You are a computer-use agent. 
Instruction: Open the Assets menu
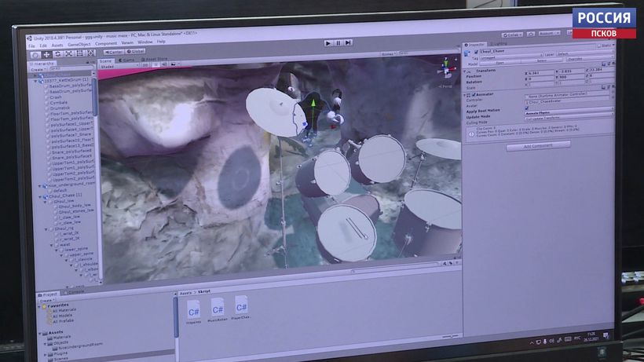(x=57, y=45)
